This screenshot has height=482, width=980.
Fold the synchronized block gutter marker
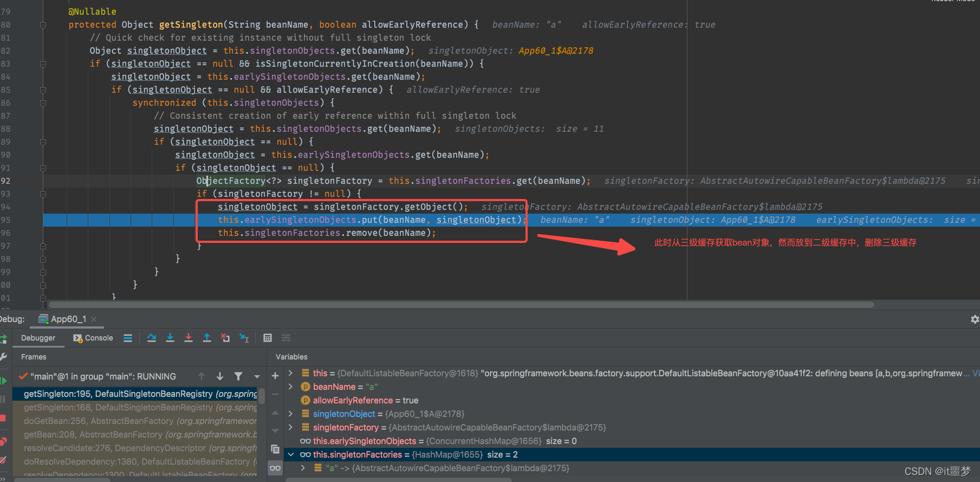(x=43, y=103)
